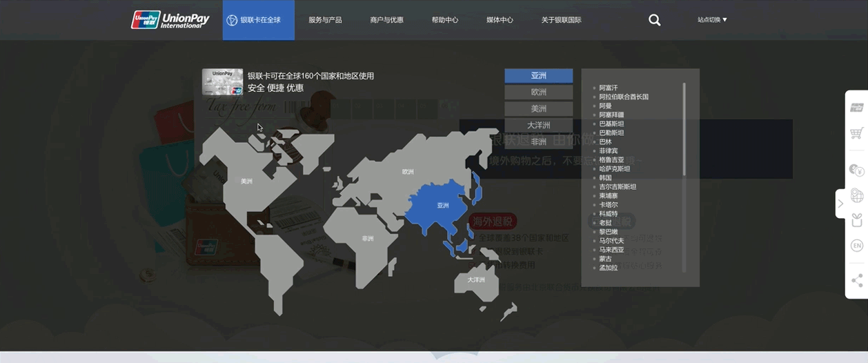
Task: Select 马来西亚 in the country list
Action: pyautogui.click(x=611, y=249)
